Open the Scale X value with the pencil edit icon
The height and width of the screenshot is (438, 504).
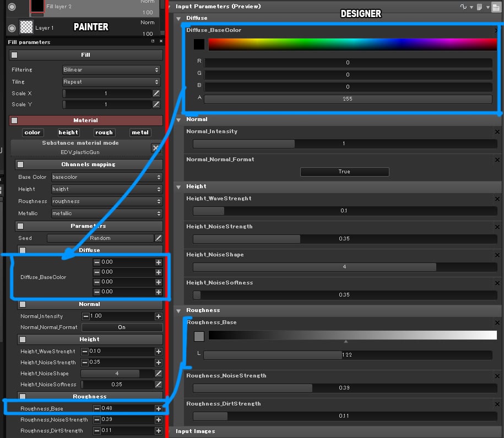[x=157, y=94]
